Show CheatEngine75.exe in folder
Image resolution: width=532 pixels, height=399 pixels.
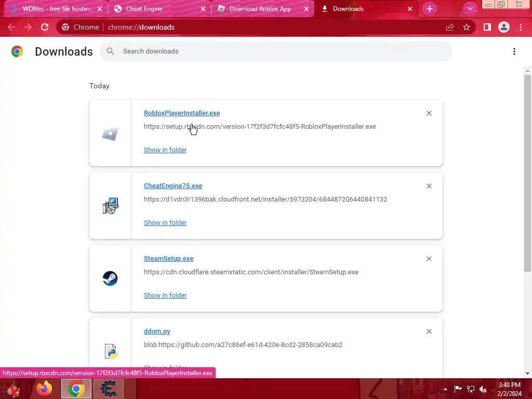pos(165,222)
